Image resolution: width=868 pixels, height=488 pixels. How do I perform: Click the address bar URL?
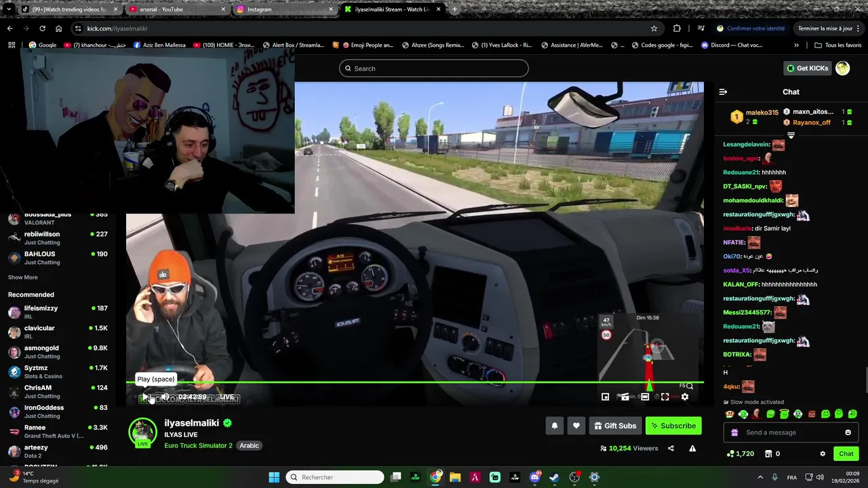pyautogui.click(x=117, y=28)
